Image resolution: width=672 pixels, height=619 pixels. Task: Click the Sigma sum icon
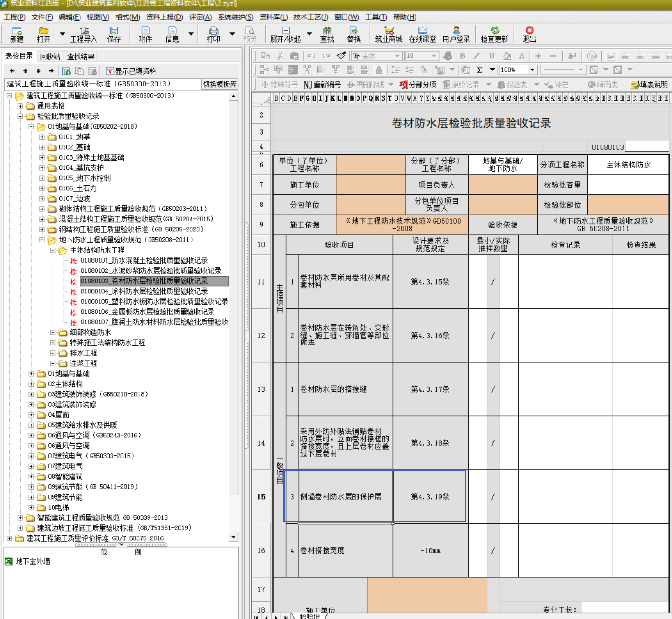tap(480, 70)
